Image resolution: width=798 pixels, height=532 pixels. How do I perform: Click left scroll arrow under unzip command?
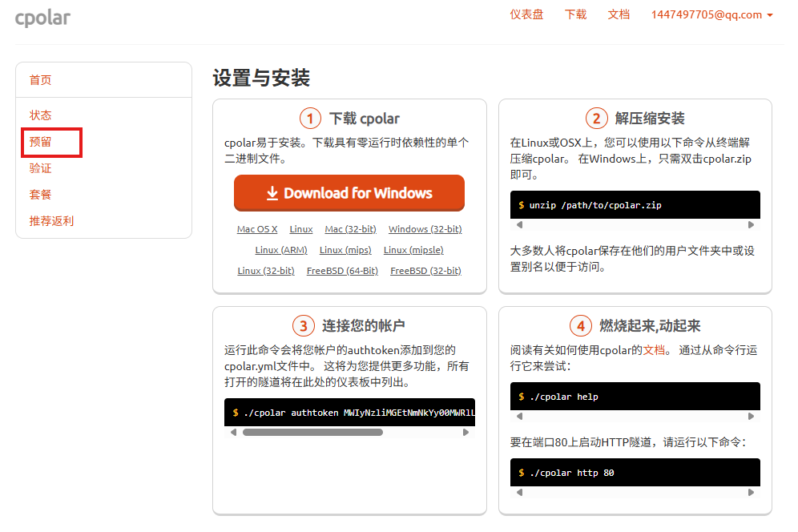pyautogui.click(x=520, y=224)
